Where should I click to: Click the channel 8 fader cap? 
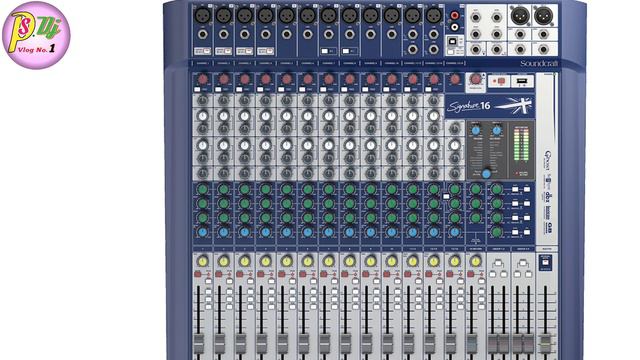pyautogui.click(x=345, y=343)
